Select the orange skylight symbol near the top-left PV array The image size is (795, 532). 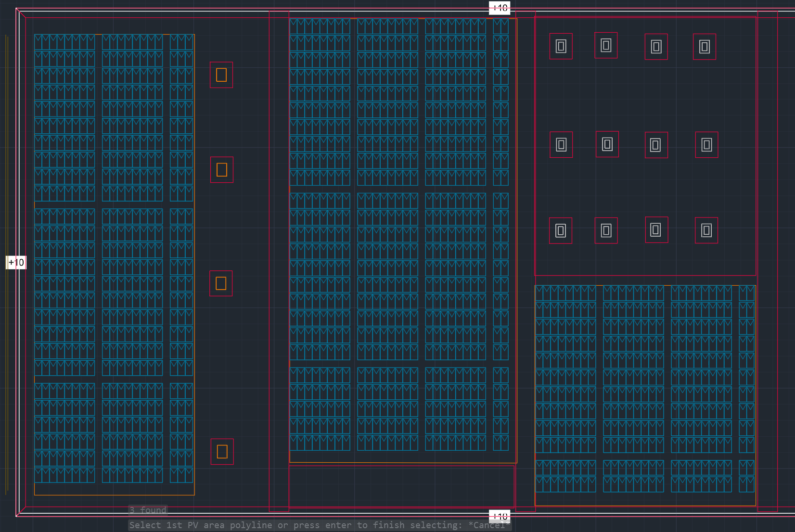point(221,75)
